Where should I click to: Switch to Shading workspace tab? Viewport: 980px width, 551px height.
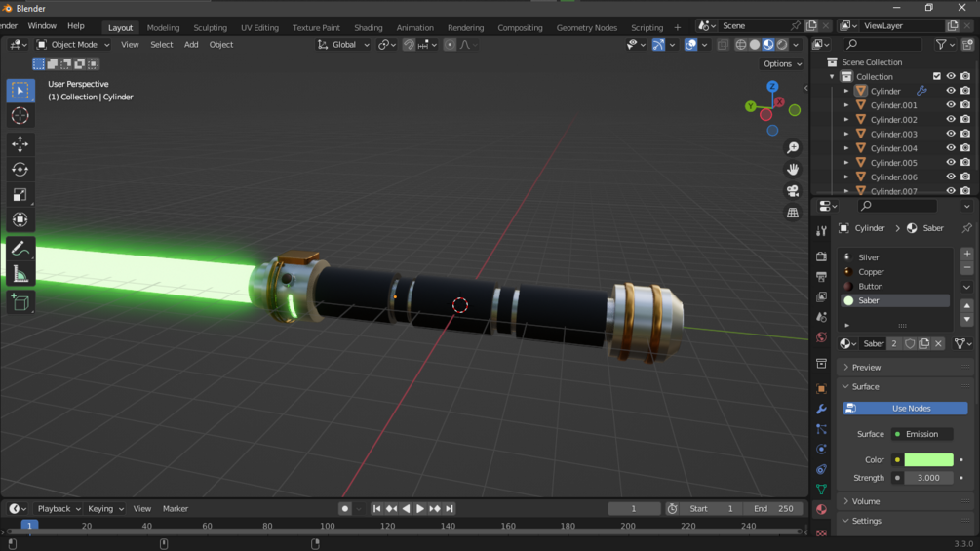[369, 27]
